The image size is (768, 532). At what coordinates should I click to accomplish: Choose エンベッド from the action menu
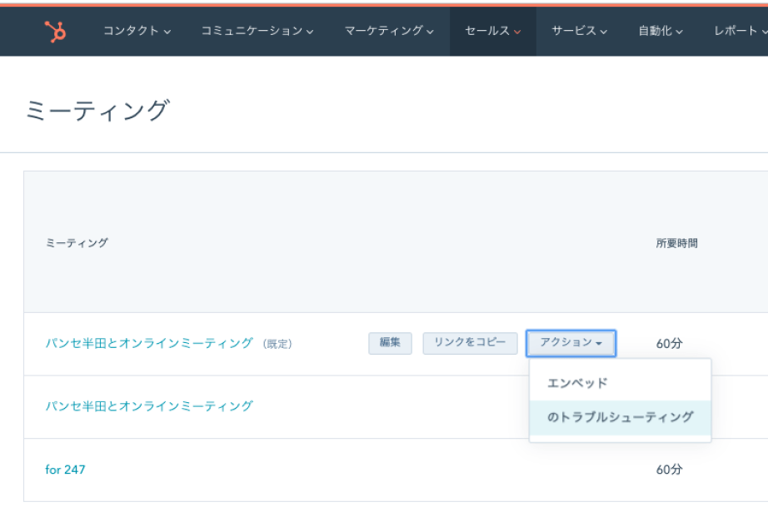click(577, 383)
